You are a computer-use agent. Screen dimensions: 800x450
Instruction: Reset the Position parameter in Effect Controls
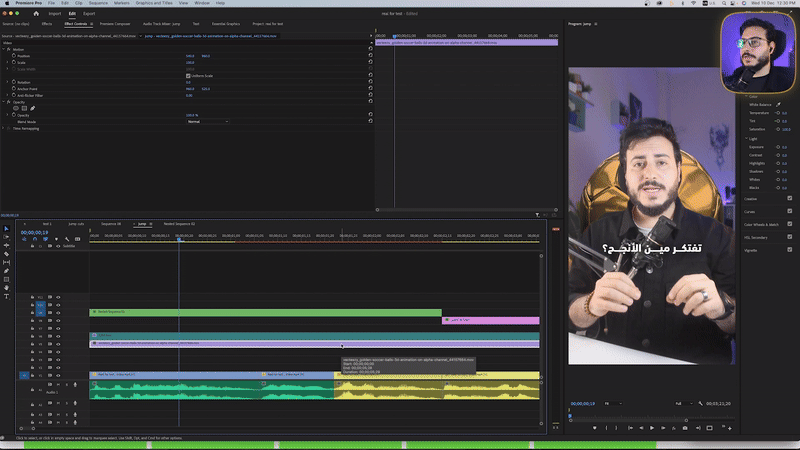point(370,55)
